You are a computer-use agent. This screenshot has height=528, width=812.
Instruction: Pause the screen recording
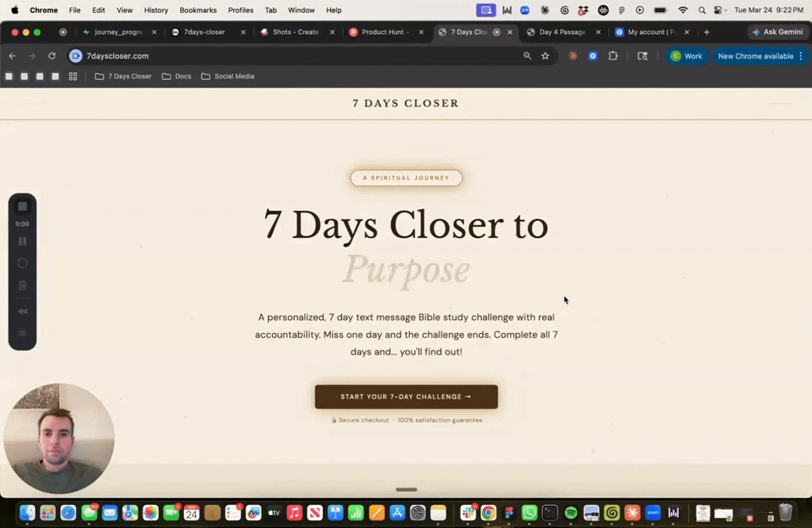coord(22,241)
